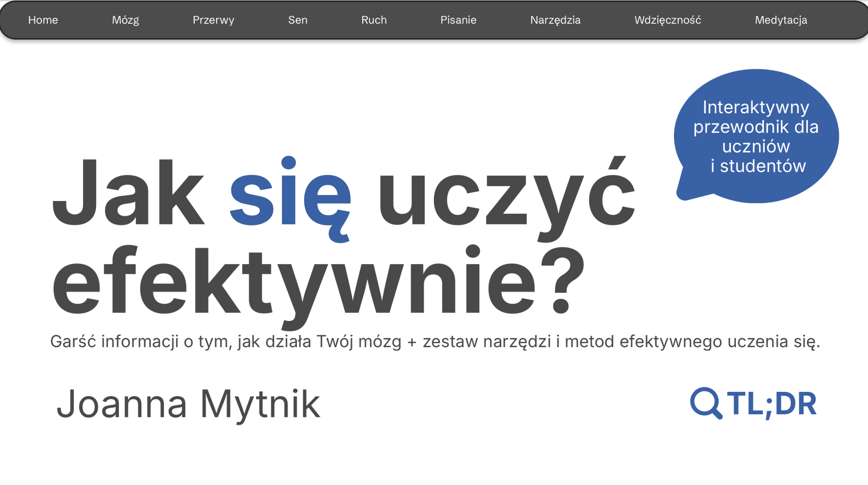
Task: Navigate to the Pisanie section
Action: click(458, 20)
